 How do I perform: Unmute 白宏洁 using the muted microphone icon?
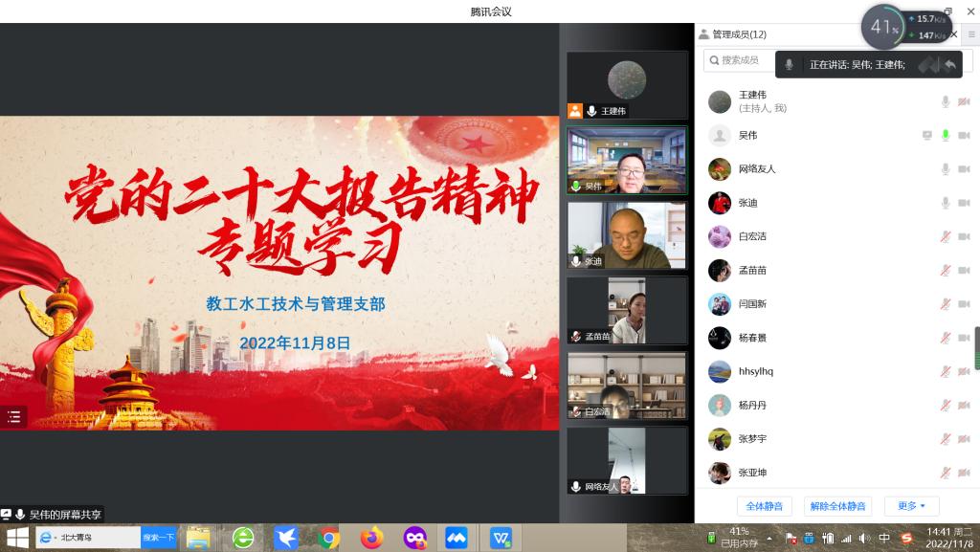pyautogui.click(x=946, y=236)
